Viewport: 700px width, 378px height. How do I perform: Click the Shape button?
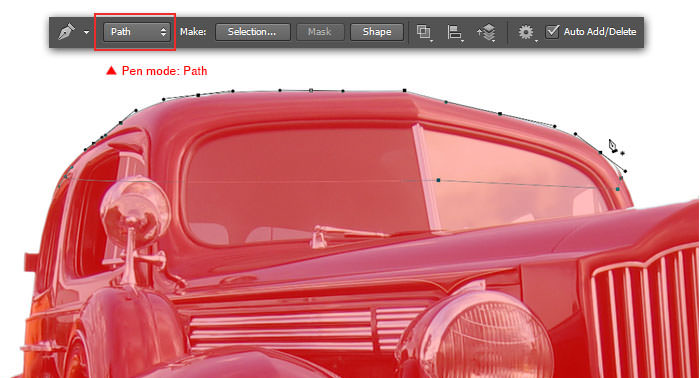tap(377, 32)
